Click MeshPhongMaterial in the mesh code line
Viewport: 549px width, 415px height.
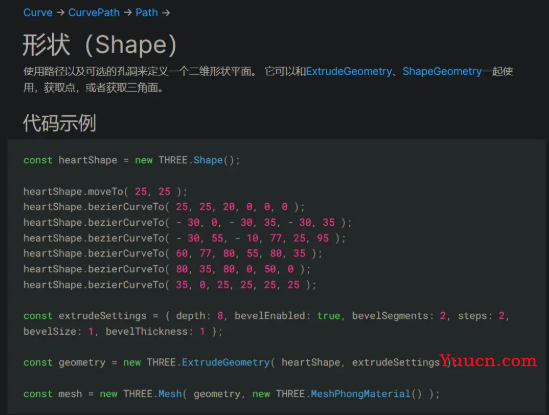tap(360, 394)
